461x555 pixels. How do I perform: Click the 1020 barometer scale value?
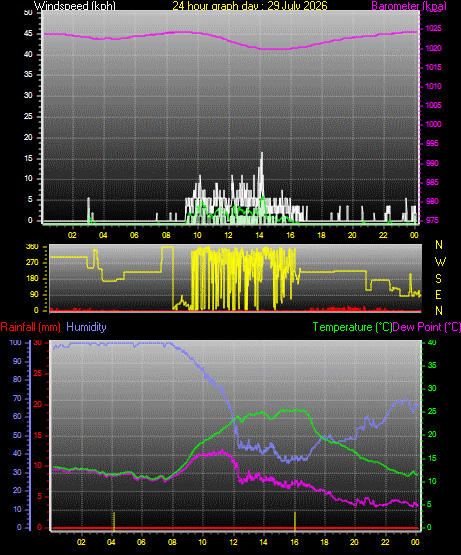click(x=433, y=48)
